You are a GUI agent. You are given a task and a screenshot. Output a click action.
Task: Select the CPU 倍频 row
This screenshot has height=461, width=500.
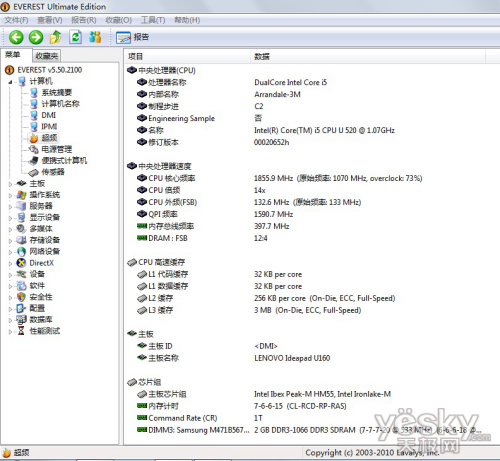tap(201, 190)
